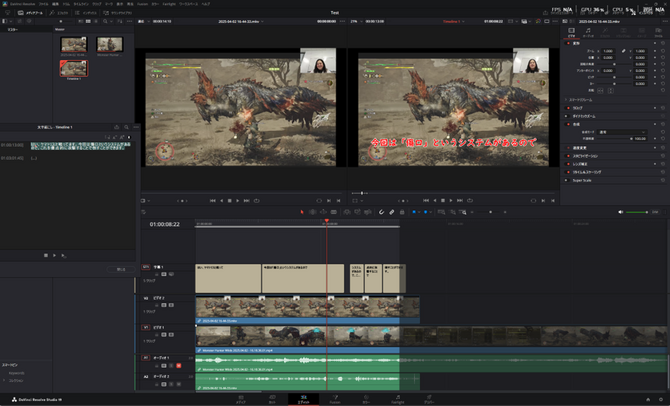Image resolution: width=670 pixels, height=406 pixels.
Task: Select the Video tab in the Inspector
Action: pyautogui.click(x=572, y=32)
